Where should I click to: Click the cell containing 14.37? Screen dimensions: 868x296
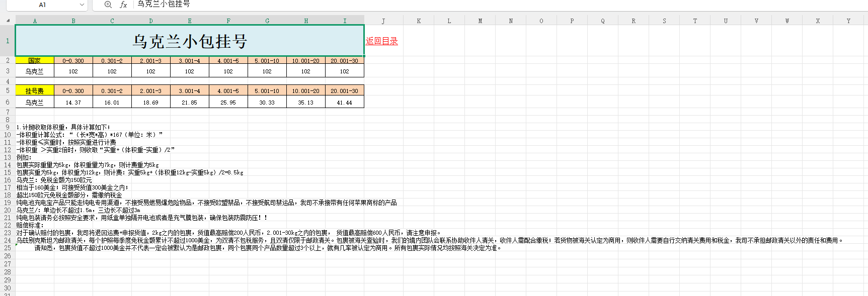pyautogui.click(x=73, y=103)
